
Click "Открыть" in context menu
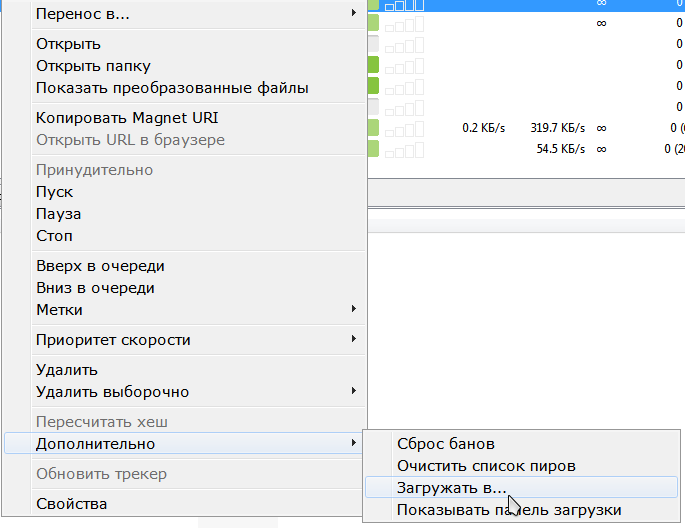(x=68, y=44)
